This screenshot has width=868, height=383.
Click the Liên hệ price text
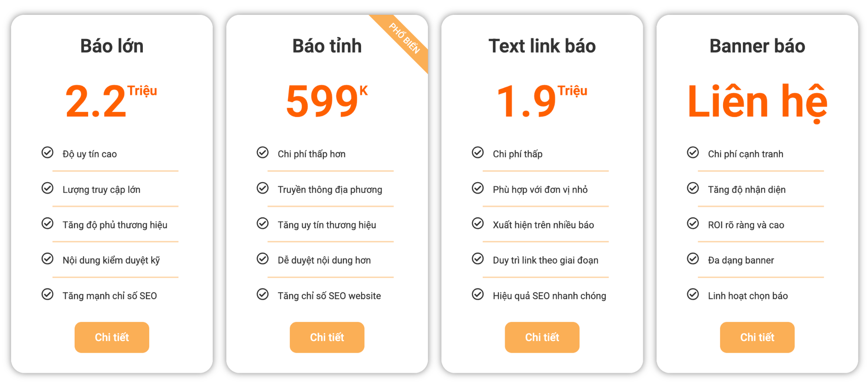[x=757, y=102]
